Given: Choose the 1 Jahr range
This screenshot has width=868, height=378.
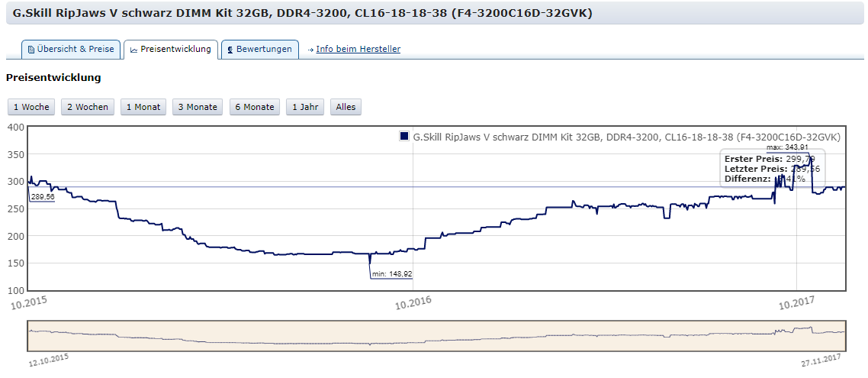Looking at the screenshot, I should [305, 107].
